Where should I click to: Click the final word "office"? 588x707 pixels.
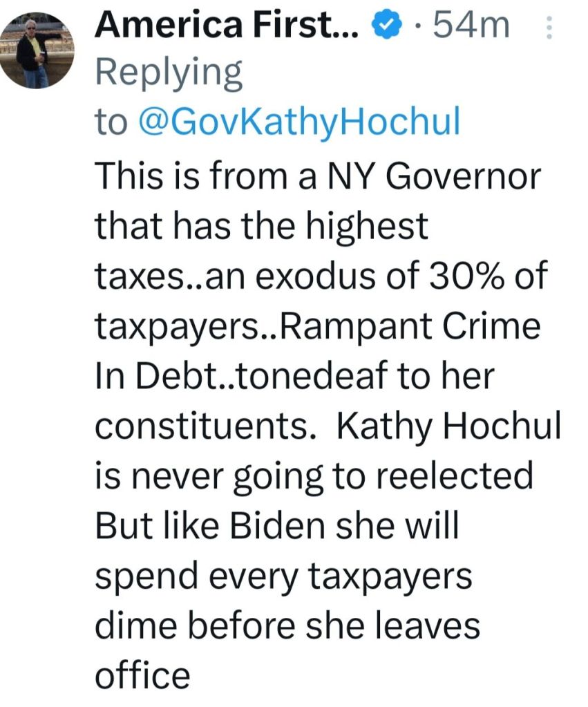[x=142, y=674]
